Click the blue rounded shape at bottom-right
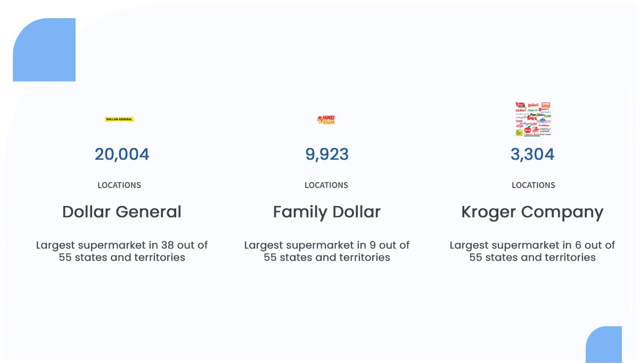The height and width of the screenshot is (364, 640). 604,345
